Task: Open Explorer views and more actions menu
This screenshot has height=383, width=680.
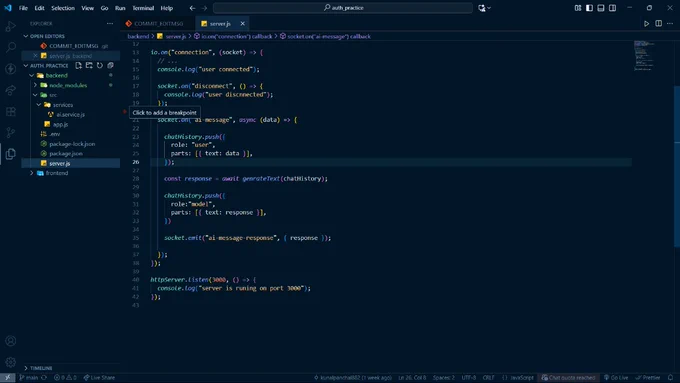Action: pyautogui.click(x=110, y=23)
